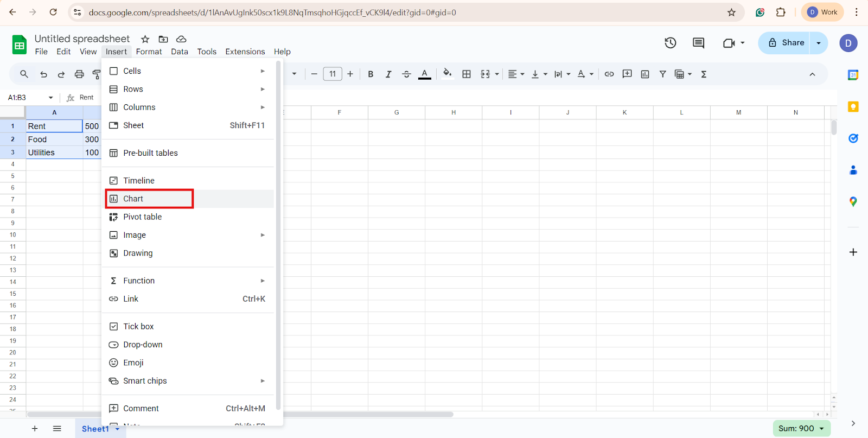The image size is (868, 438).
Task: Open version history clock icon
Action: (x=671, y=43)
